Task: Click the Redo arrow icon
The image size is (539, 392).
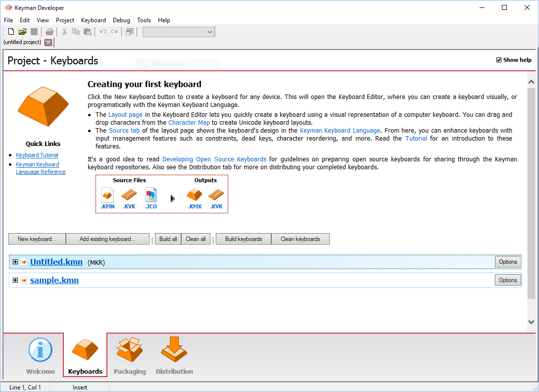Action: pyautogui.click(x=114, y=32)
